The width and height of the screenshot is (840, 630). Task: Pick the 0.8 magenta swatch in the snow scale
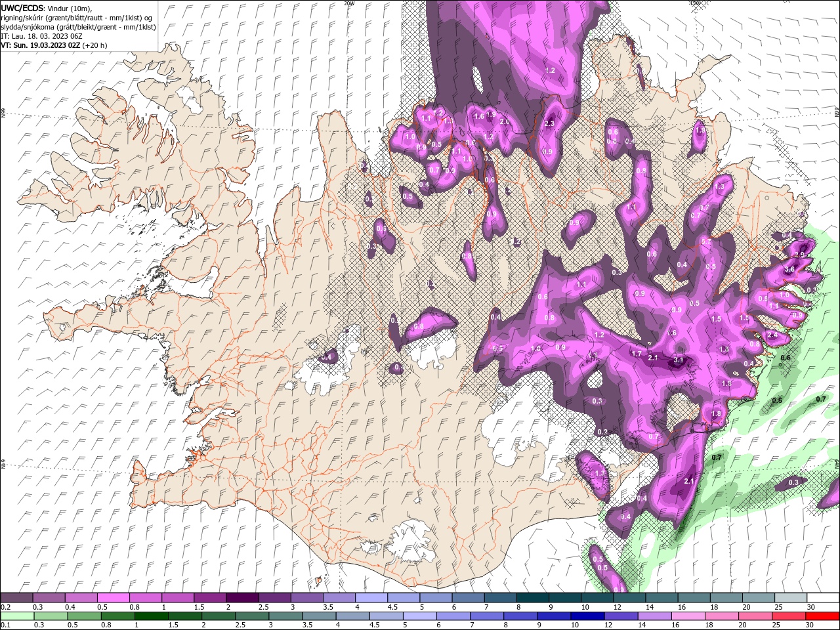pyautogui.click(x=146, y=597)
